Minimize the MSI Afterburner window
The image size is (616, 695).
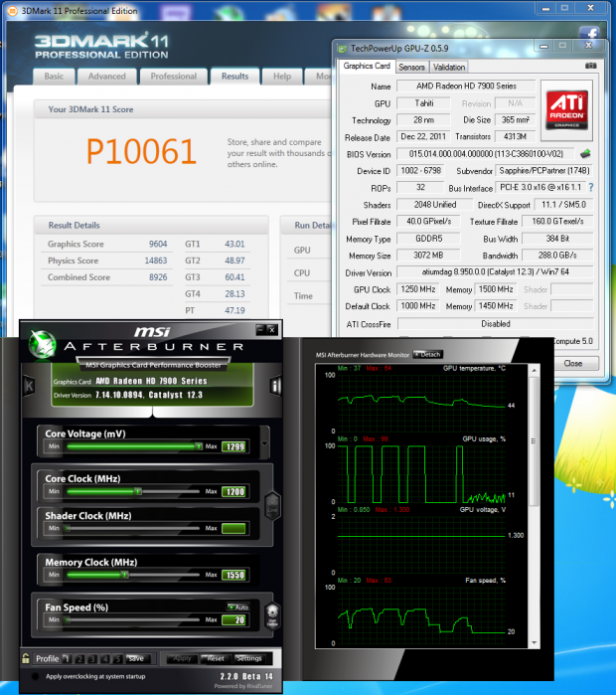[260, 329]
